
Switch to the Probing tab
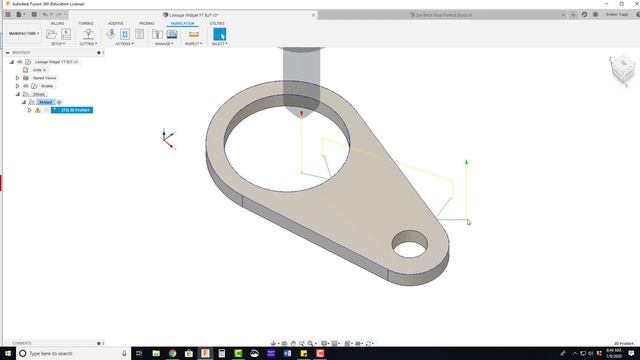147,23
